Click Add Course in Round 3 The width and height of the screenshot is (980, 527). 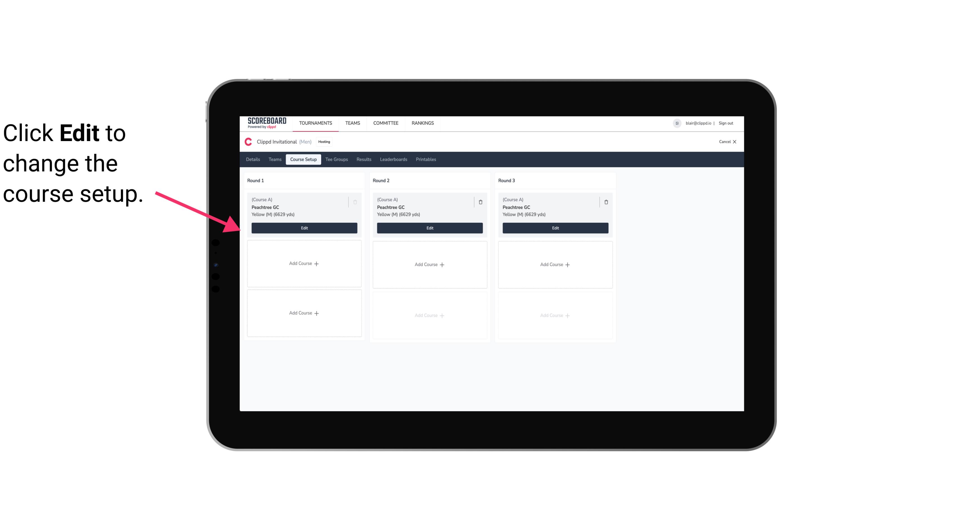[555, 264]
